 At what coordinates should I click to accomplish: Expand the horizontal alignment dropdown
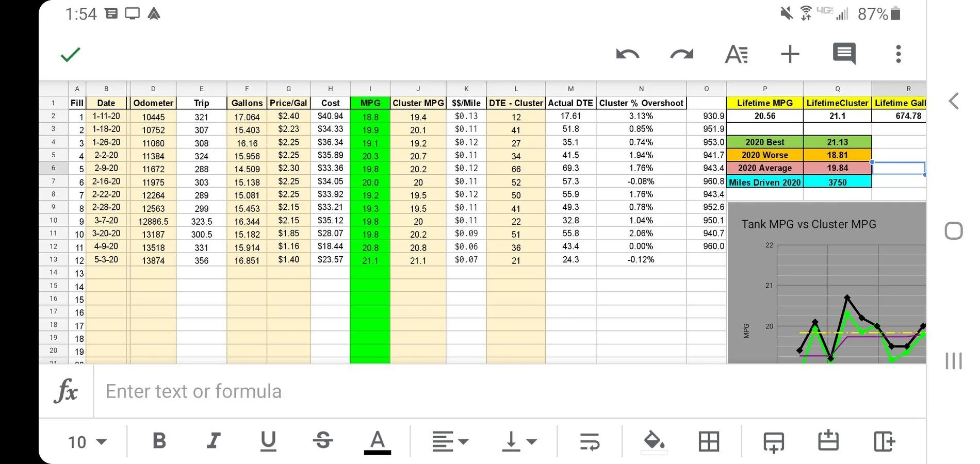point(450,441)
